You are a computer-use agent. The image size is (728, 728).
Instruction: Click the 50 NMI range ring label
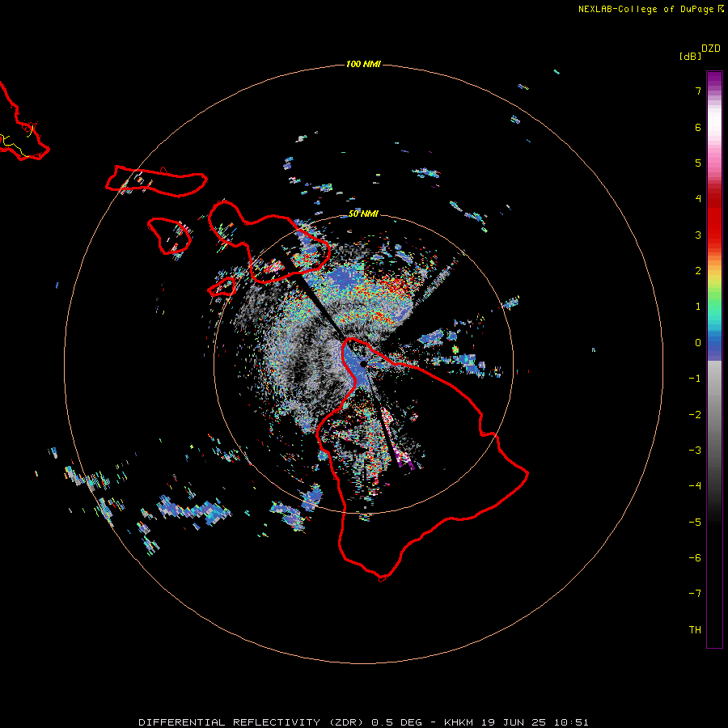363,214
